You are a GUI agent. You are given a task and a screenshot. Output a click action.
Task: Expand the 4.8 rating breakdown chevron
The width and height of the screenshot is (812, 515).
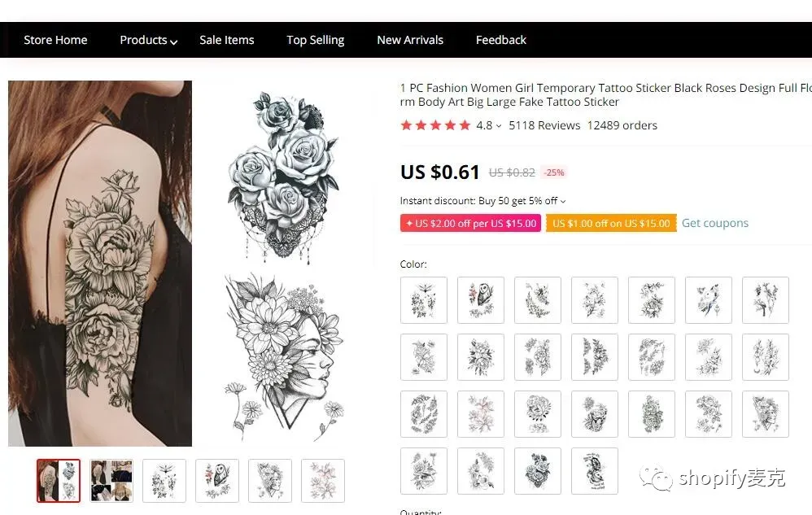tap(499, 126)
